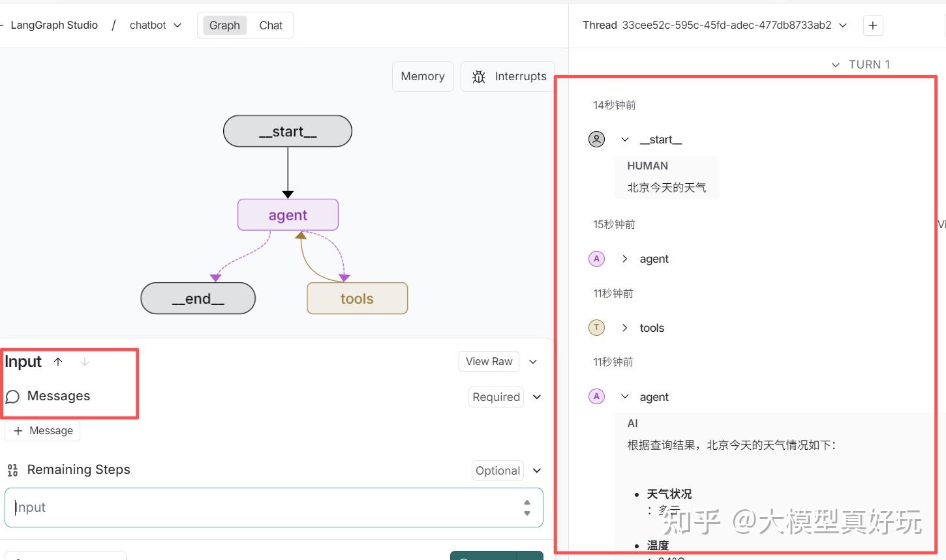
Task: Click inside the Remaining Steps input field
Action: (261, 507)
